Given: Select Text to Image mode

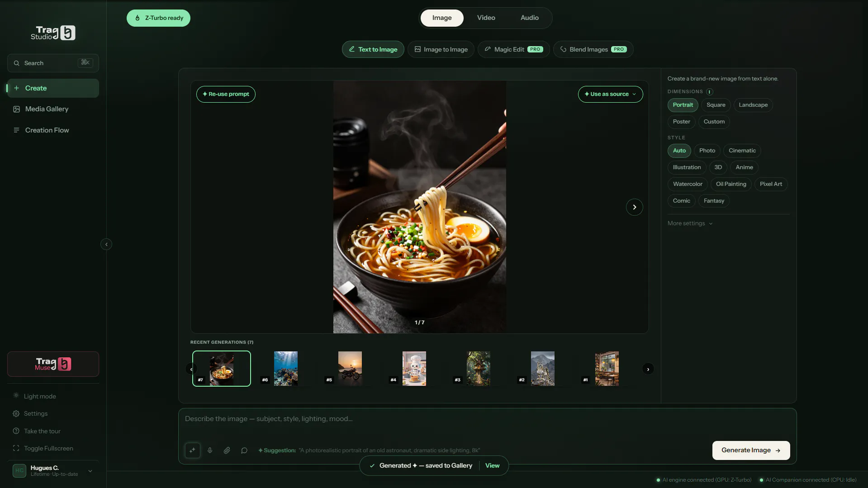Looking at the screenshot, I should [x=373, y=49].
